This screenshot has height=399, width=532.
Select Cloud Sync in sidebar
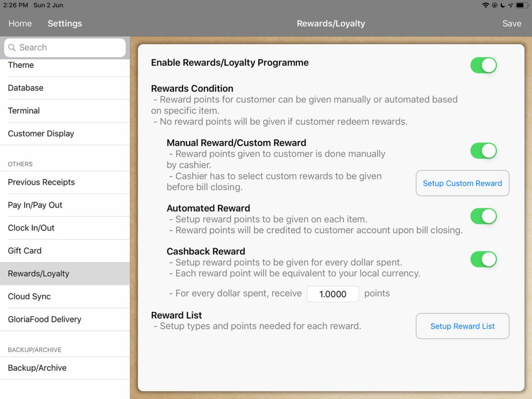pyautogui.click(x=30, y=297)
